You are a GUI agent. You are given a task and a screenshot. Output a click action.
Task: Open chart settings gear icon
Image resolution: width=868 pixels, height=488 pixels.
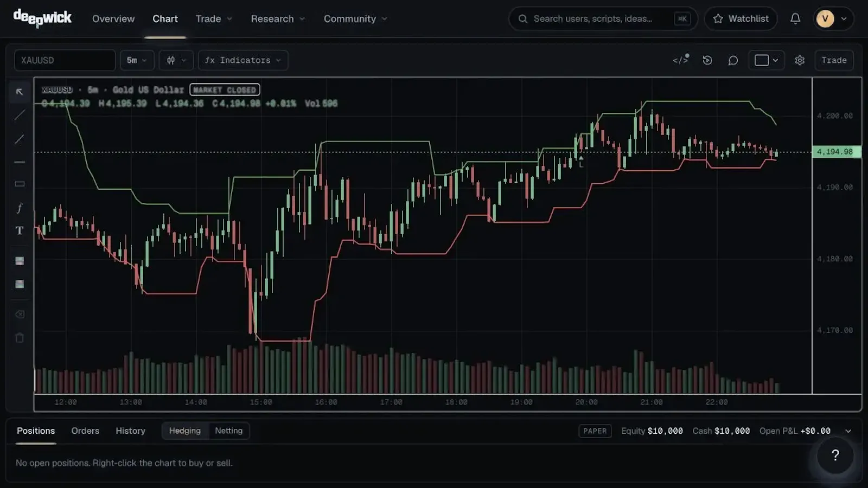[800, 60]
